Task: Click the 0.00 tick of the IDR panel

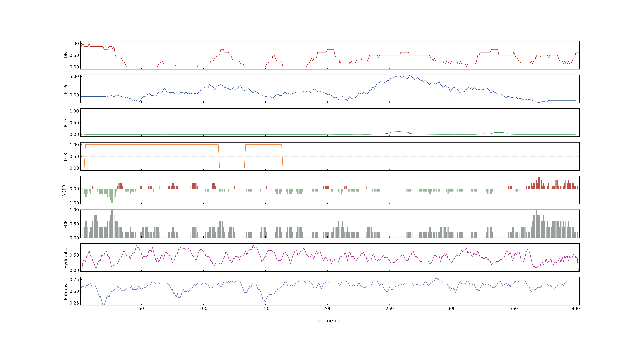Action: (x=74, y=67)
